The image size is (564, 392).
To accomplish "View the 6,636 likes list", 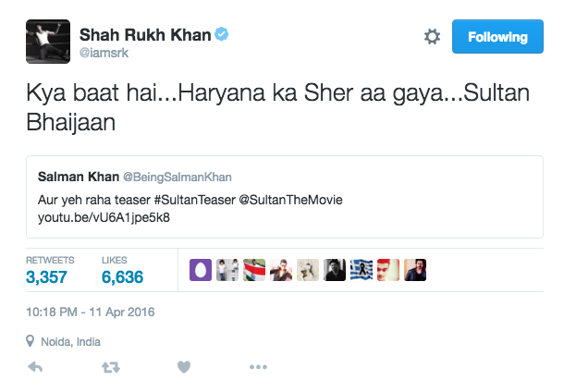I will pyautogui.click(x=121, y=276).
